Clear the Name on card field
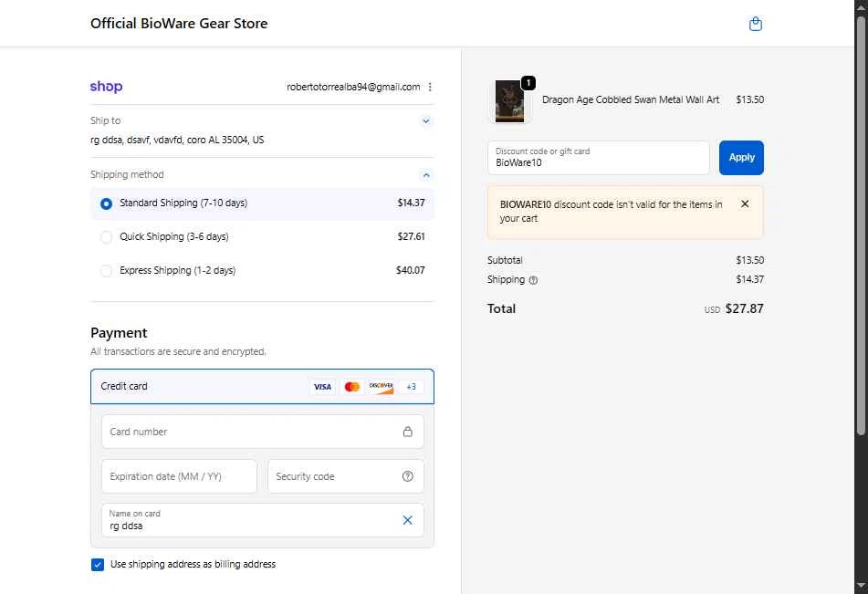The image size is (868, 594). pos(407,520)
